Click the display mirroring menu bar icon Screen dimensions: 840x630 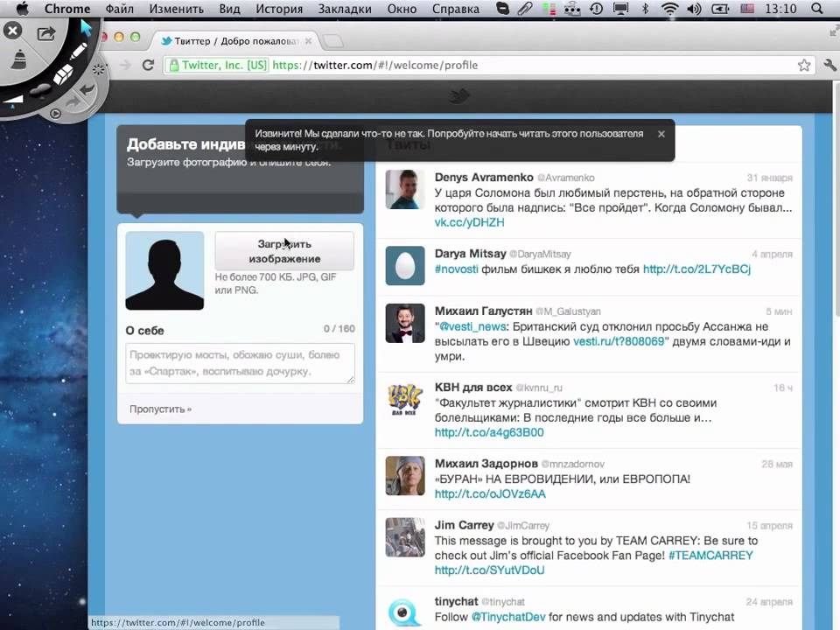point(621,9)
